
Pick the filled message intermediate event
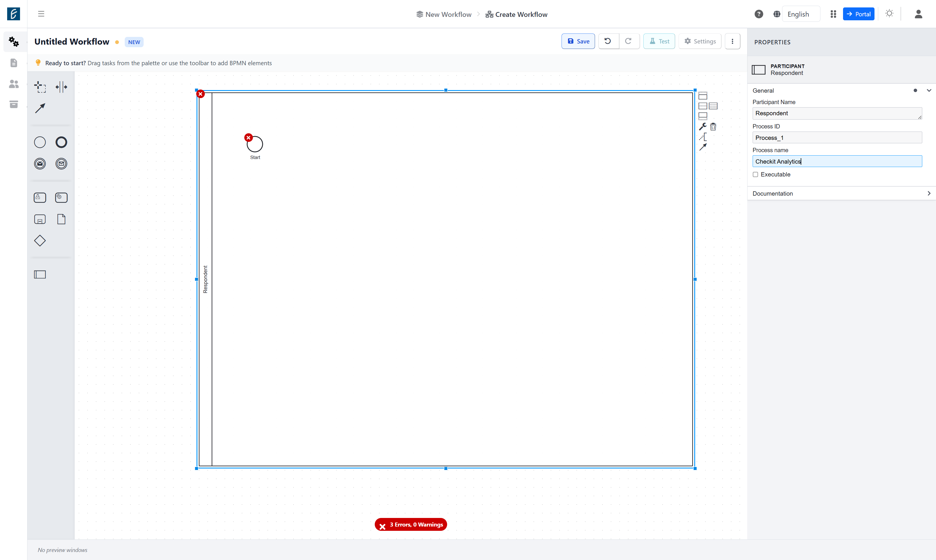(40, 164)
